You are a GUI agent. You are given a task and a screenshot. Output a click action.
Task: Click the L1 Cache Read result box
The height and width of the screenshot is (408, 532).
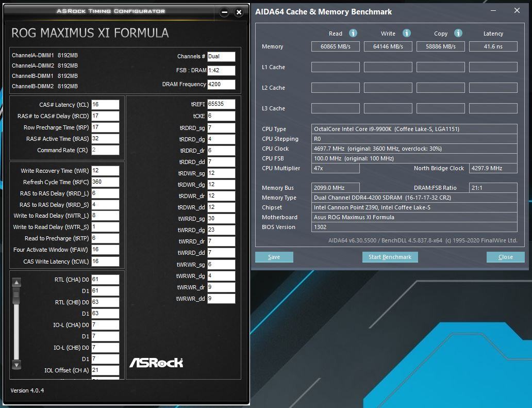pyautogui.click(x=336, y=67)
